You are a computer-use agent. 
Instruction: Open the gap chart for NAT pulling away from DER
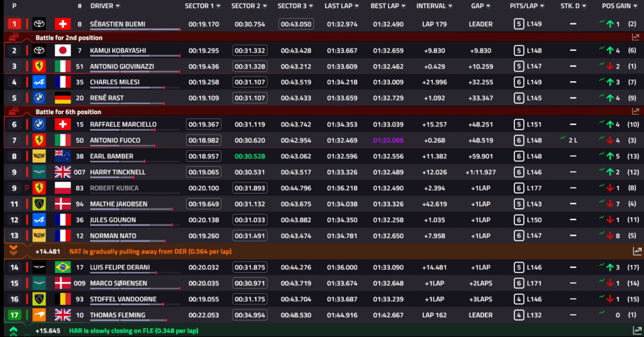pos(637,251)
